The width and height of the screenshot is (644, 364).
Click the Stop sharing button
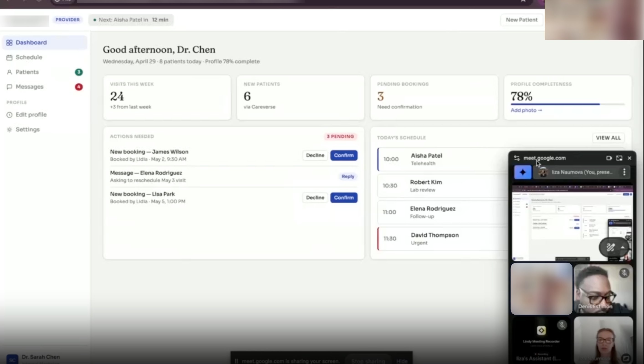coord(368,361)
